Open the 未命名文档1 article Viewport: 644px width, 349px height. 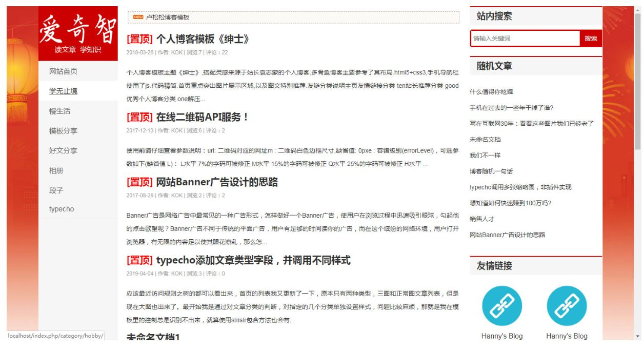pos(153,337)
